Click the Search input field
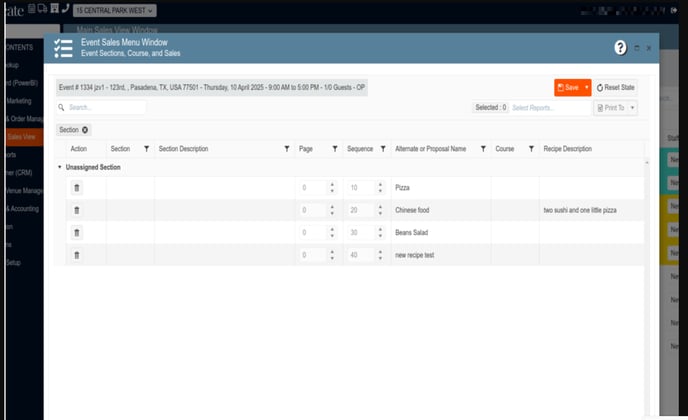688x420 pixels. point(104,107)
